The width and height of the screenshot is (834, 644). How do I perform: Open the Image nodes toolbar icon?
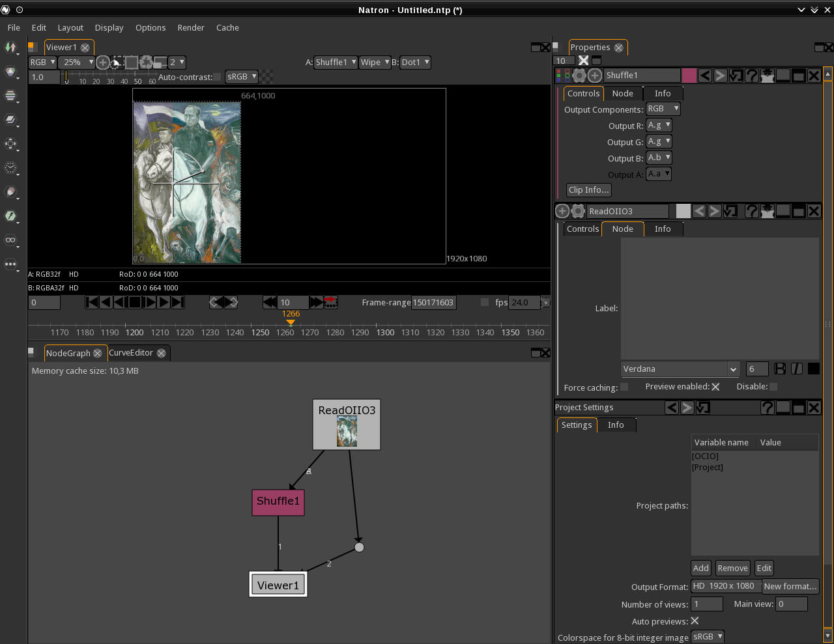coord(10,47)
